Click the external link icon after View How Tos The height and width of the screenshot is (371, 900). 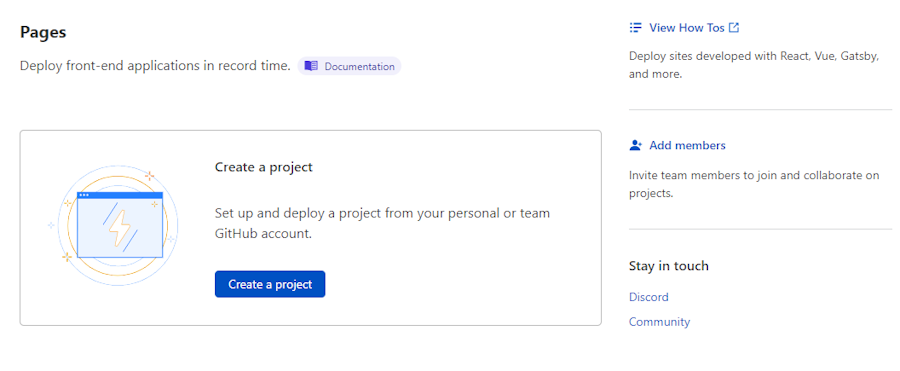pos(734,27)
